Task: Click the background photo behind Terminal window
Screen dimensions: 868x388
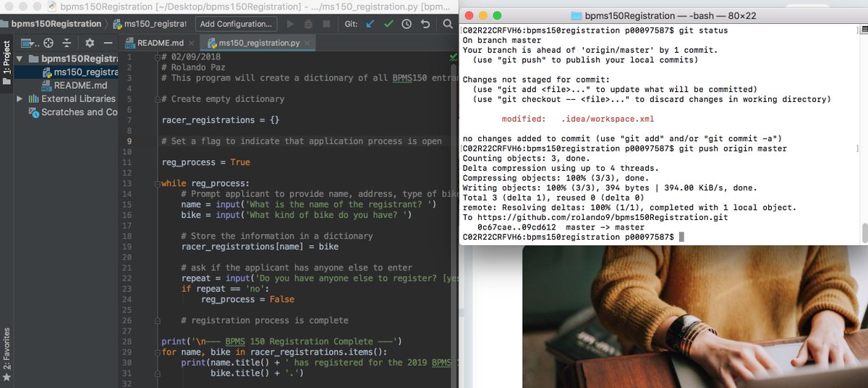Action: [x=694, y=319]
